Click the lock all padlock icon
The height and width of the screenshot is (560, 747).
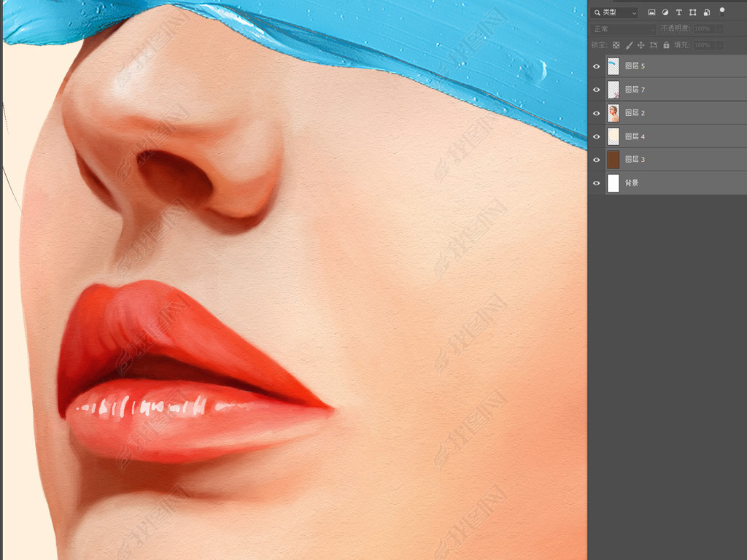[x=666, y=45]
